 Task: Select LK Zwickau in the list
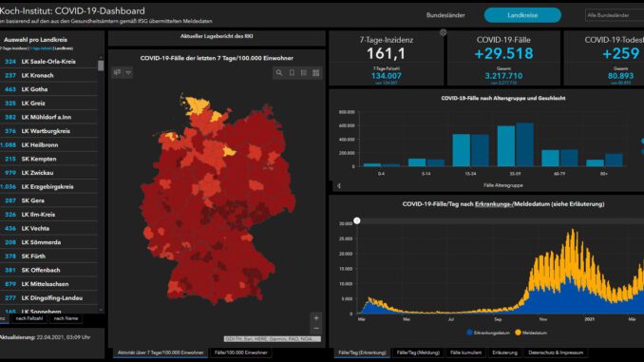pyautogui.click(x=48, y=173)
